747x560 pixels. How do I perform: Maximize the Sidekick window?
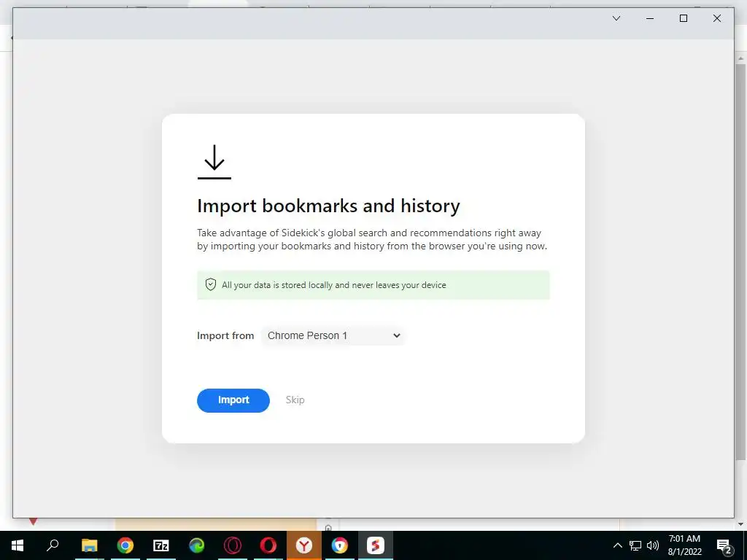coord(683,18)
